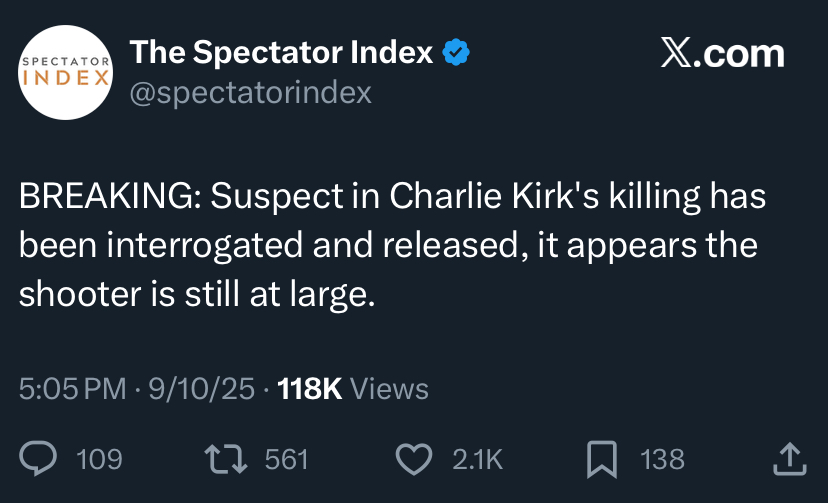Bookmark the post with the bookmark icon
The width and height of the screenshot is (828, 503).
(x=600, y=459)
